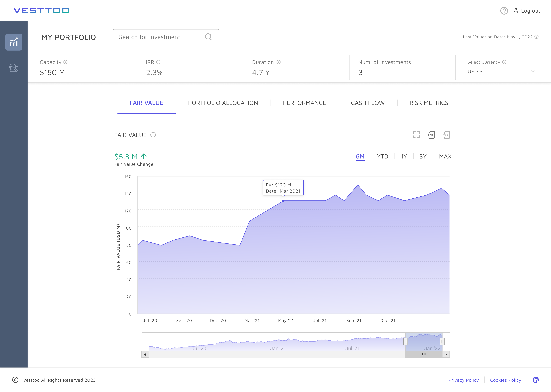551x392 pixels.
Task: Click the Search for investment field
Action: 166,37
